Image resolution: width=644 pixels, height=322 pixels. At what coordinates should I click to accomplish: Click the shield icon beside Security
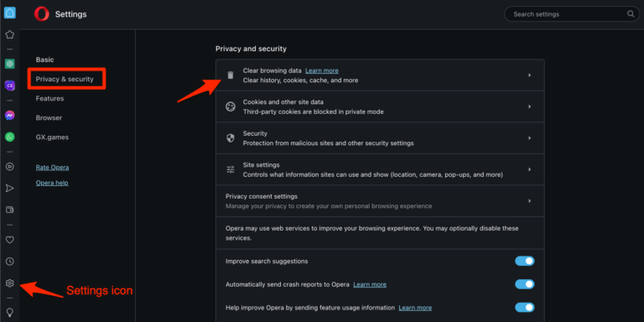[231, 138]
